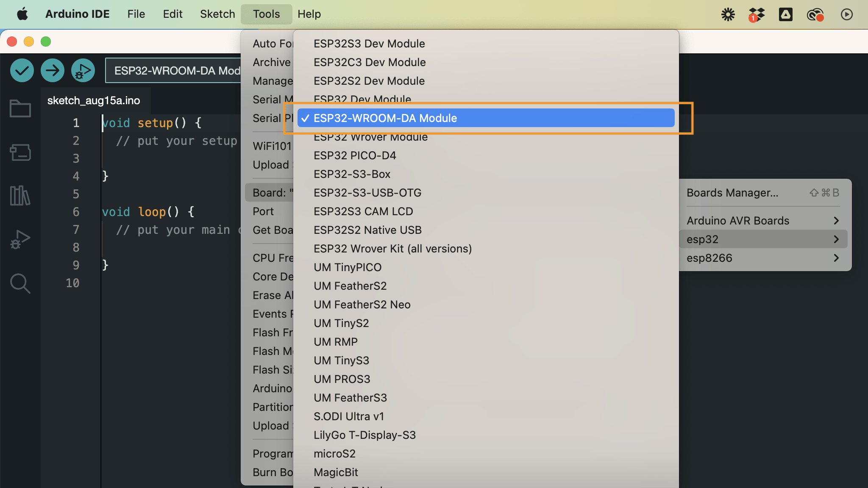Viewport: 868px width, 488px height.
Task: Open the board selector dropdown in toolbar
Action: tap(173, 70)
